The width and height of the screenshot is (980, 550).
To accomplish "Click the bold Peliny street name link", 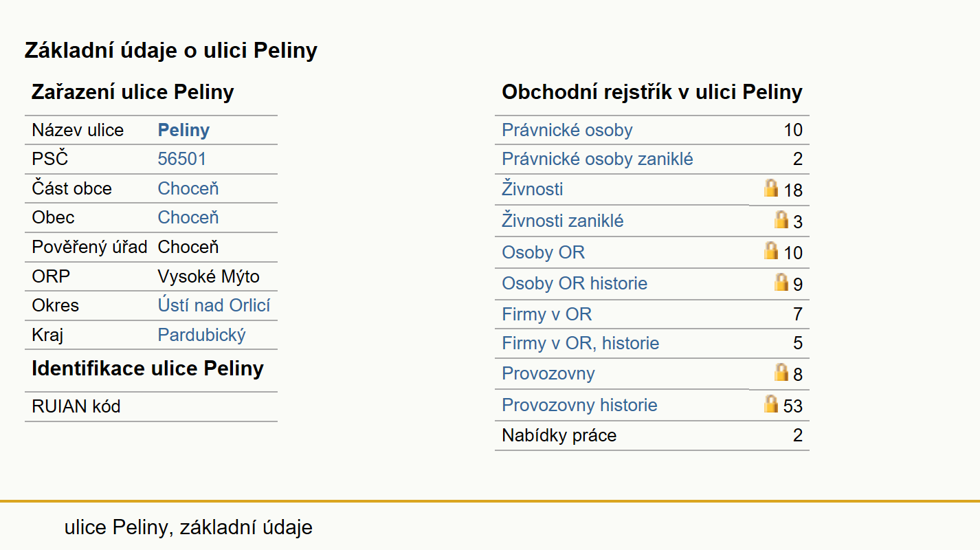I will click(183, 130).
